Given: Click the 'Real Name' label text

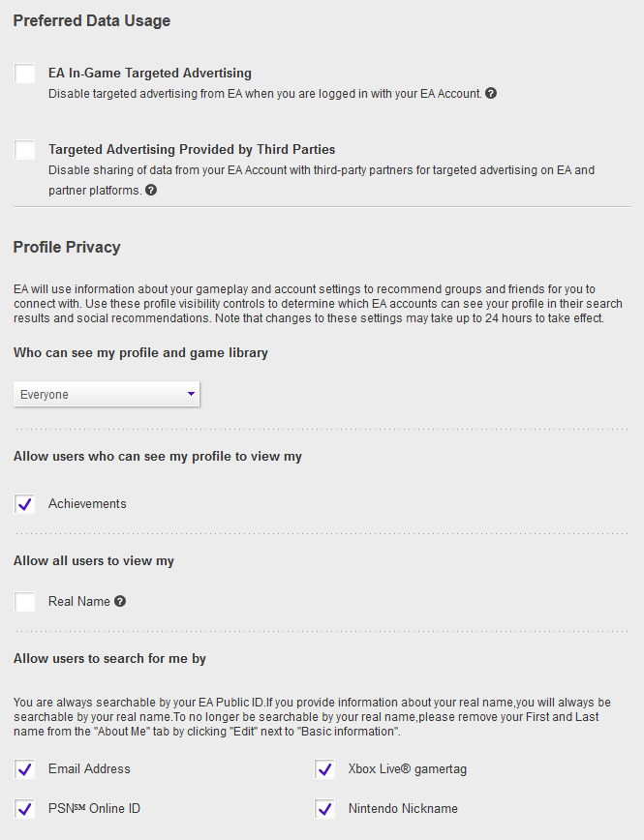Looking at the screenshot, I should (x=79, y=602).
